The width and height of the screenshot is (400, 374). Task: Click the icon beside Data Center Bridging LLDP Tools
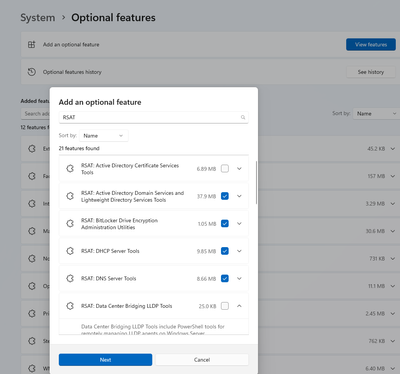70,306
